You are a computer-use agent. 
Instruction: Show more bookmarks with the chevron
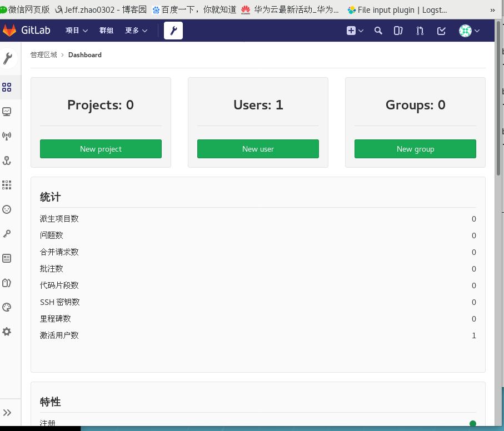[492, 10]
